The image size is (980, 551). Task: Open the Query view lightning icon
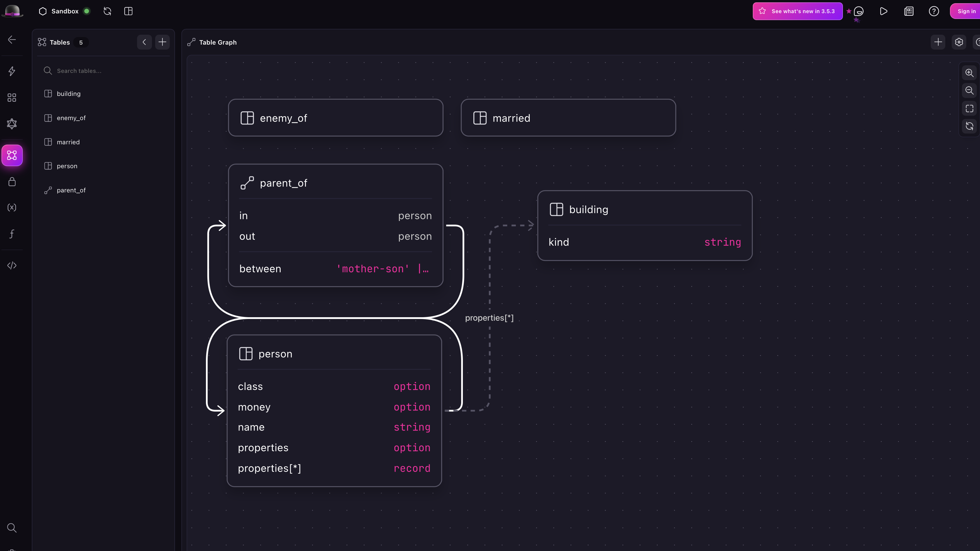click(12, 71)
